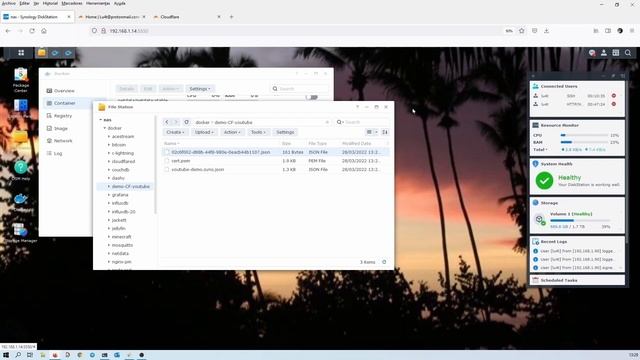Open the DSM widgets panel icon
The image size is (640, 360).
pos(616,53)
